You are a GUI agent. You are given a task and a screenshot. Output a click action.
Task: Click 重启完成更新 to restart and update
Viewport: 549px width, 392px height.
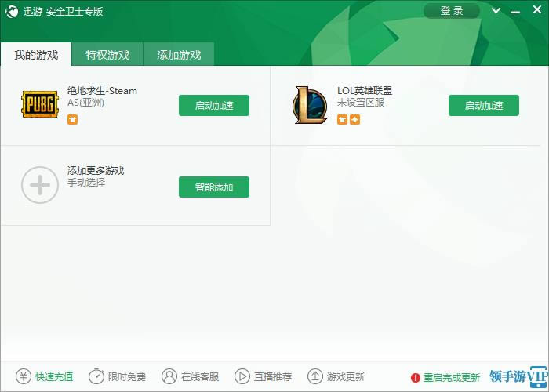pos(452,378)
